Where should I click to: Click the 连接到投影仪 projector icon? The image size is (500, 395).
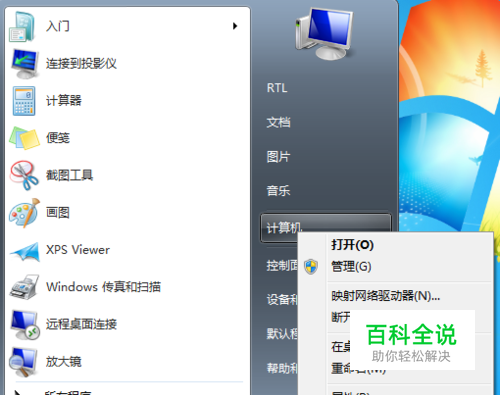(x=25, y=64)
